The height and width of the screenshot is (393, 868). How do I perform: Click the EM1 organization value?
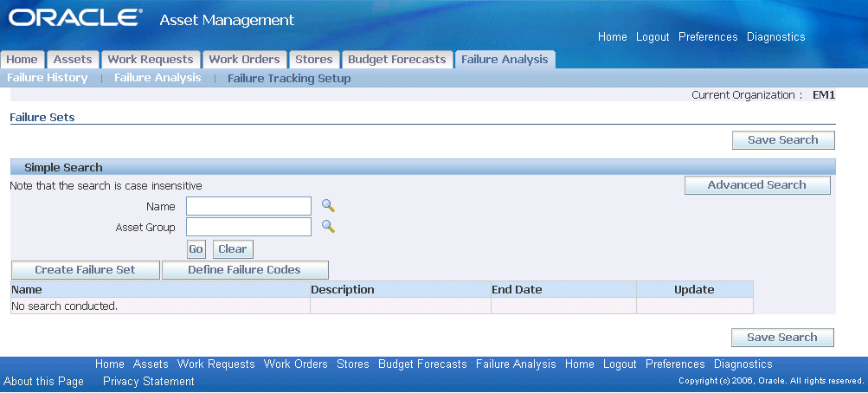click(x=824, y=95)
